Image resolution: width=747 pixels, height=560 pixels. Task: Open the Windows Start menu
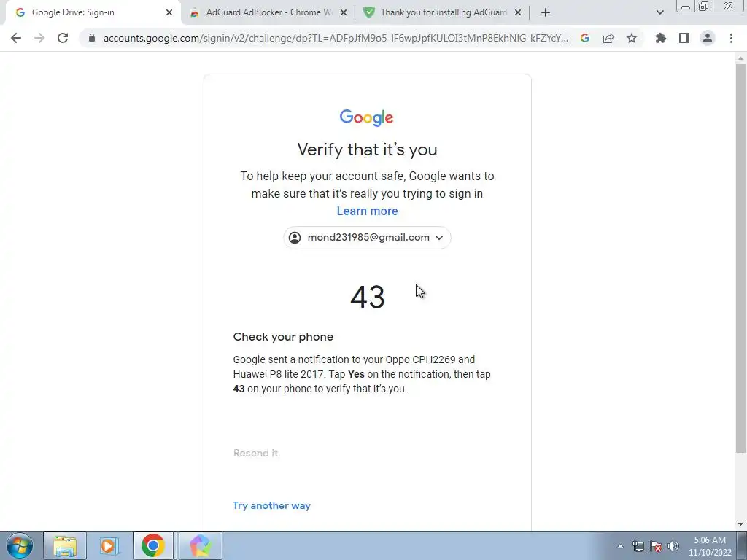tap(20, 545)
